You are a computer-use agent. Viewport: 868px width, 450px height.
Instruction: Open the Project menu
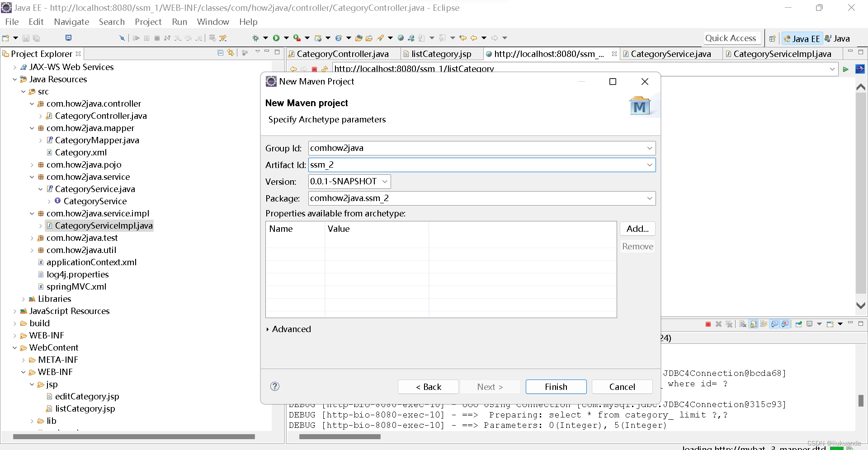[148, 22]
